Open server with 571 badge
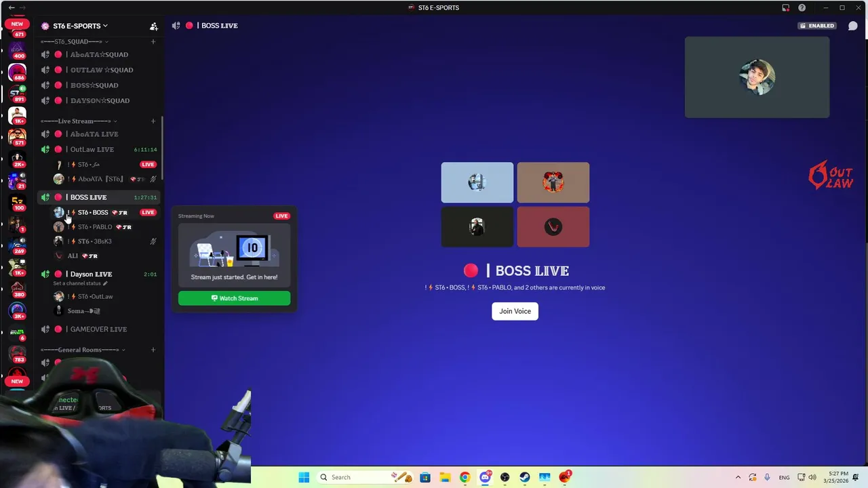 (18, 137)
